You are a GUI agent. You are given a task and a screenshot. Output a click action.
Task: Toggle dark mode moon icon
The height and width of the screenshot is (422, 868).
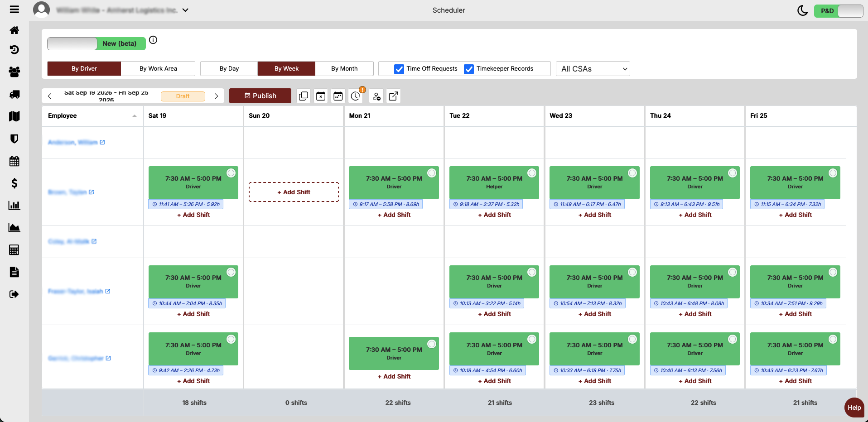click(802, 10)
